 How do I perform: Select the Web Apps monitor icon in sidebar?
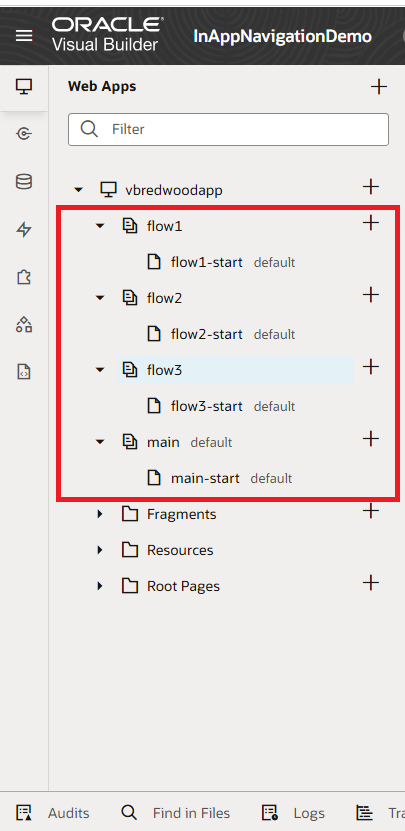[x=24, y=86]
